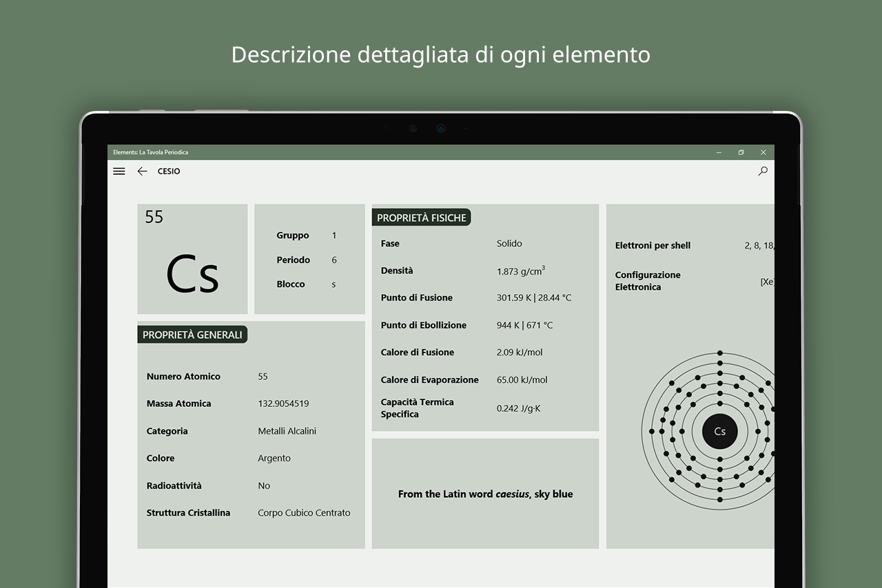Select the Cs nucleus in the Bohr diagram
The height and width of the screenshot is (588, 882).
click(x=719, y=432)
